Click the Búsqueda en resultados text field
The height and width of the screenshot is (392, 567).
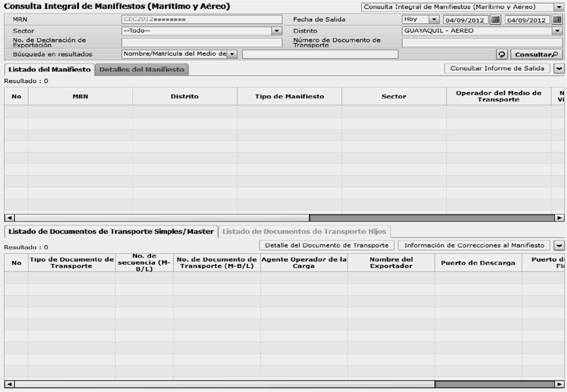point(320,54)
